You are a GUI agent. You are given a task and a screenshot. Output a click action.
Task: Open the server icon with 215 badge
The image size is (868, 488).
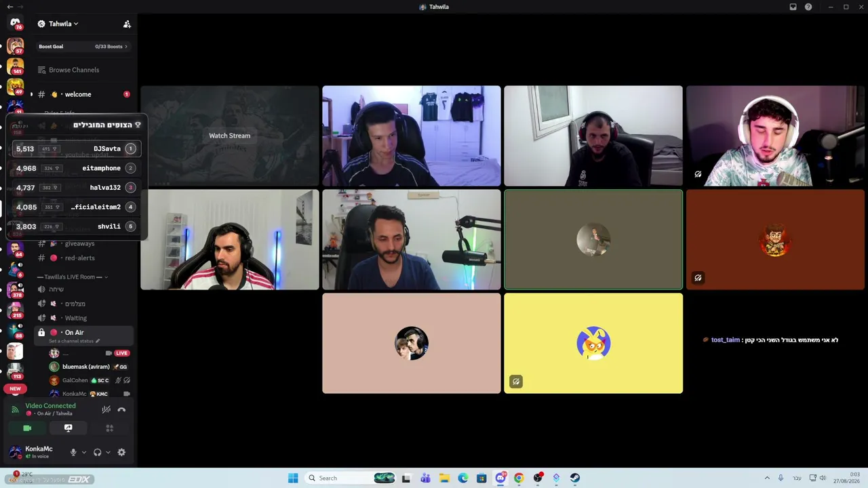pyautogui.click(x=15, y=310)
